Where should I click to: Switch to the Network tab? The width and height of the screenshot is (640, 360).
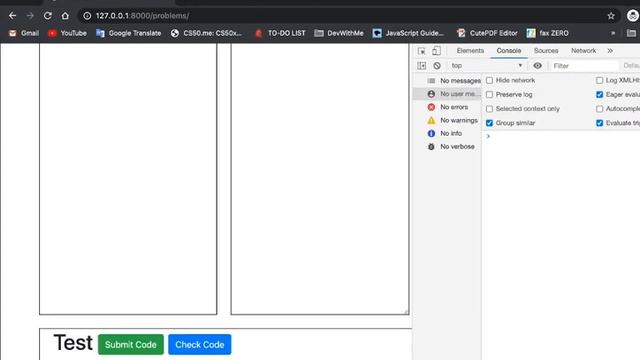click(x=583, y=51)
